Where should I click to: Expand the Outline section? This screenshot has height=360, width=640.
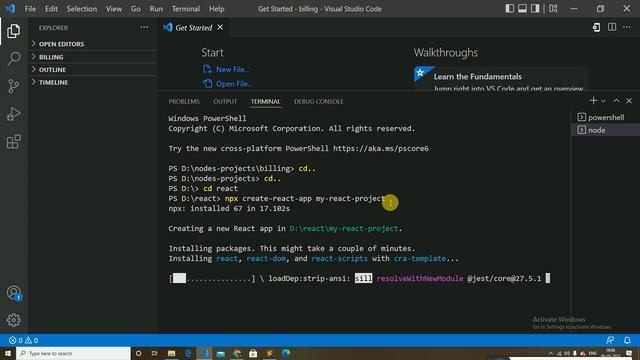(x=93, y=69)
